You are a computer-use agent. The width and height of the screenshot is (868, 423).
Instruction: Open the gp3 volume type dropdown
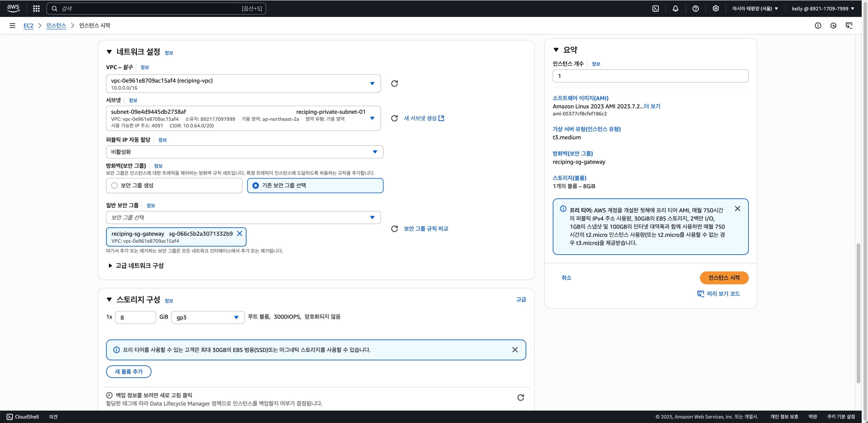[x=208, y=317]
